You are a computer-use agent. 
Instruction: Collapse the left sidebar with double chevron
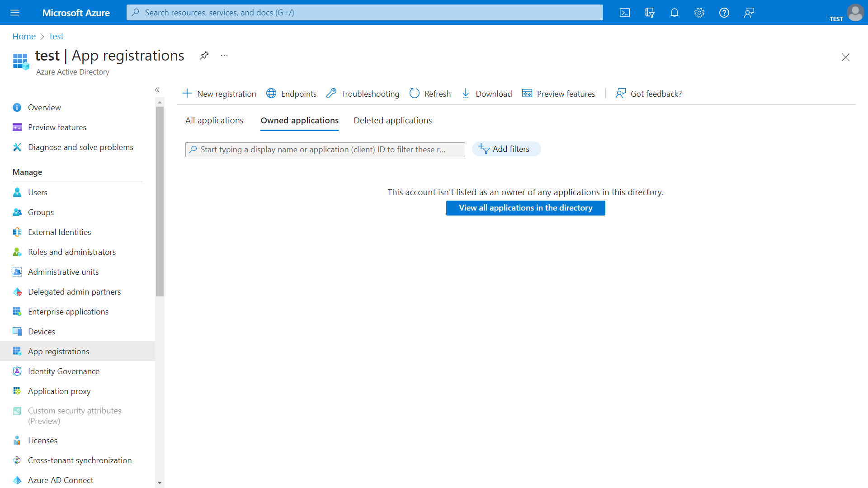pyautogui.click(x=157, y=90)
